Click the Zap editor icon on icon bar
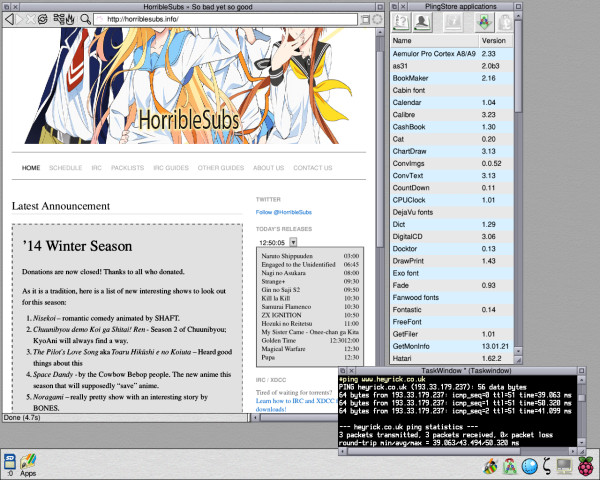The image size is (600, 480). [547, 466]
